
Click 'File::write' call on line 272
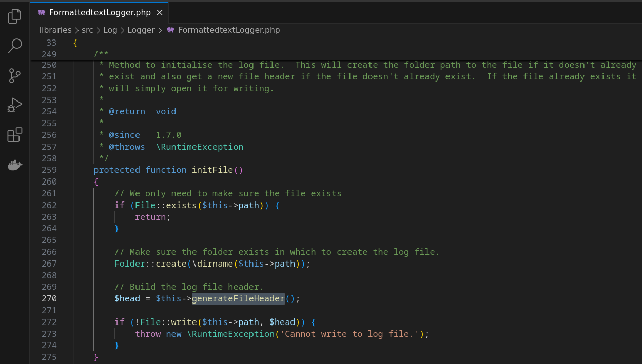click(168, 322)
